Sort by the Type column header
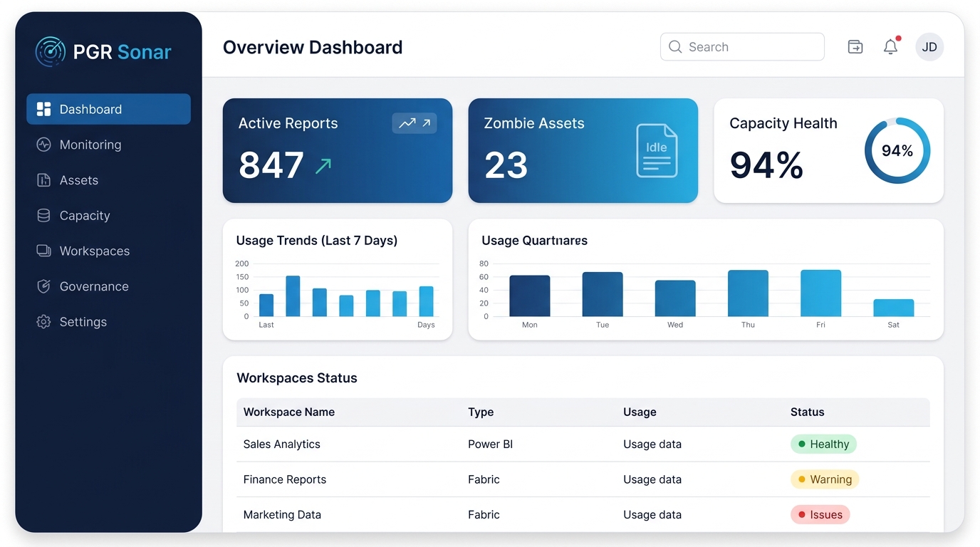 click(x=481, y=412)
